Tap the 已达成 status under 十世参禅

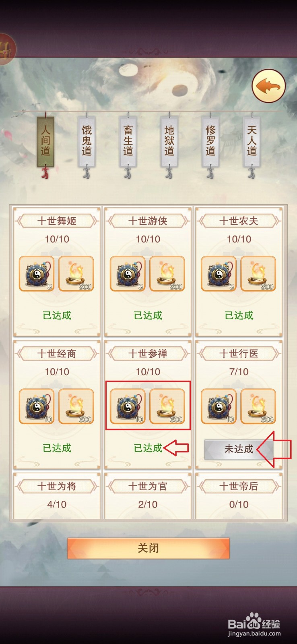pyautogui.click(x=148, y=448)
